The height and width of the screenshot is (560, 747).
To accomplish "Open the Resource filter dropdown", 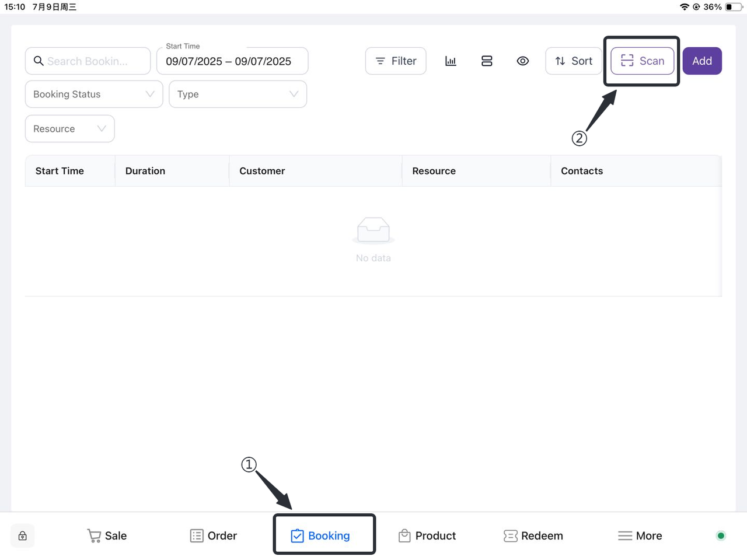I will tap(69, 129).
